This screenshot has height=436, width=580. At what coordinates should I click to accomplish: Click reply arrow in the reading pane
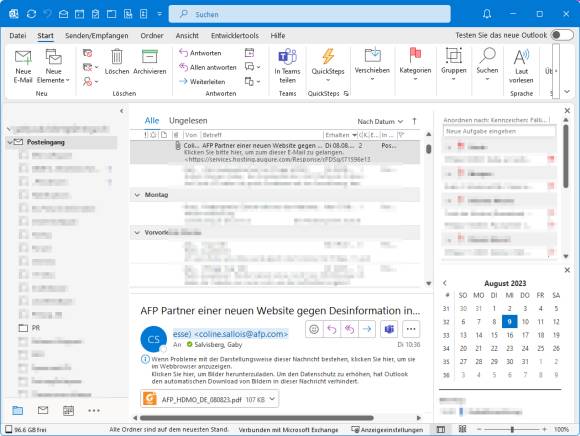click(332, 329)
